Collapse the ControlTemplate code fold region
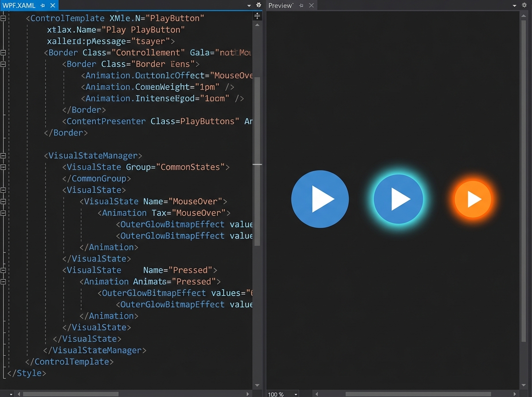The width and height of the screenshot is (532, 397). pyautogui.click(x=4, y=18)
